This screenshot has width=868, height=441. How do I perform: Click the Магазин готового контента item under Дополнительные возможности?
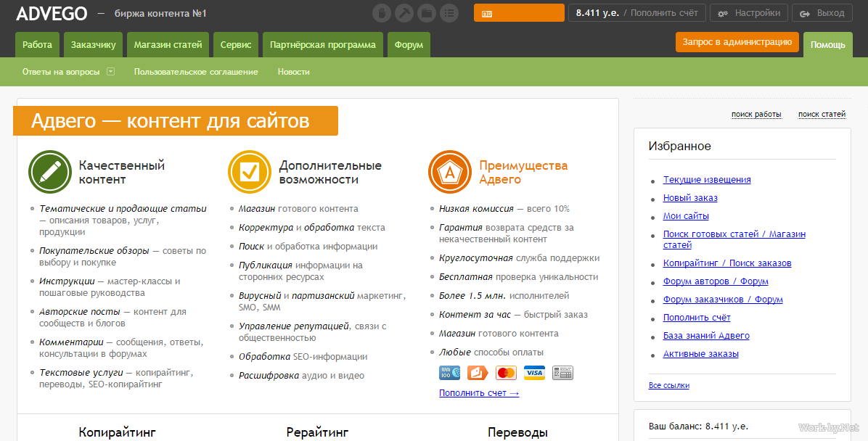click(x=298, y=209)
